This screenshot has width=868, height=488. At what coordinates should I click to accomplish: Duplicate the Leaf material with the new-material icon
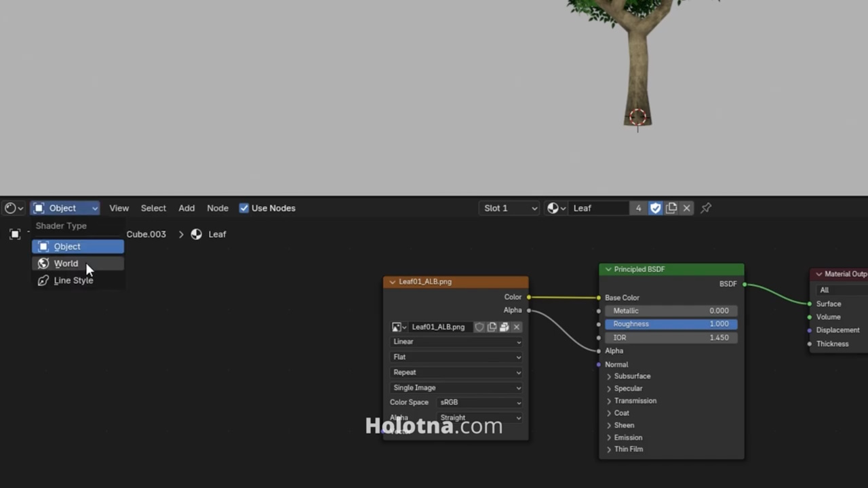[x=671, y=208]
